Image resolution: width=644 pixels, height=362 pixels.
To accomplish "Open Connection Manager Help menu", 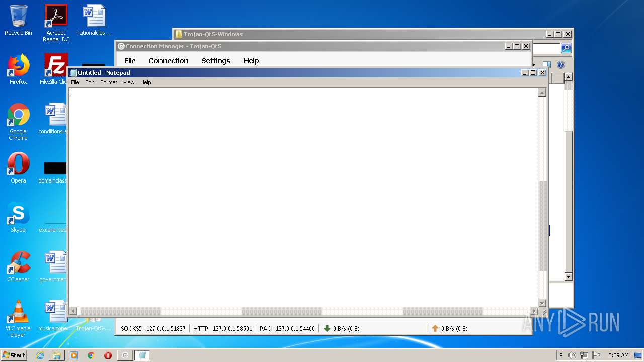I will point(251,61).
